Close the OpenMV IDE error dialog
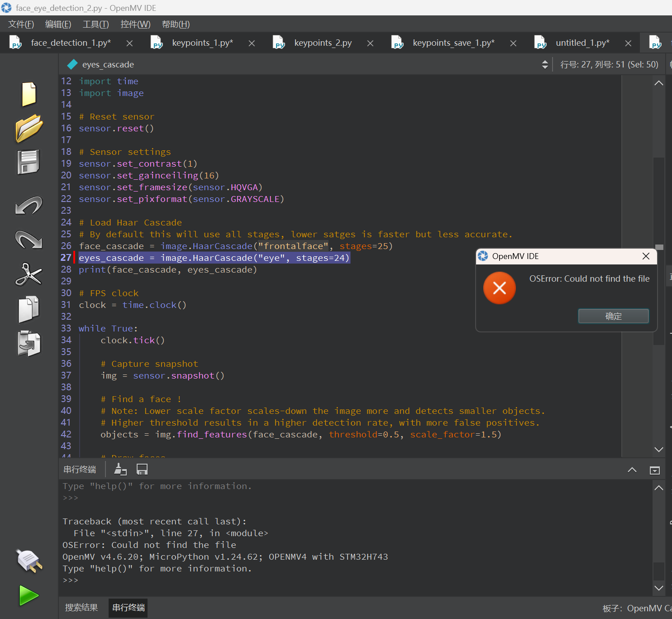 tap(646, 256)
